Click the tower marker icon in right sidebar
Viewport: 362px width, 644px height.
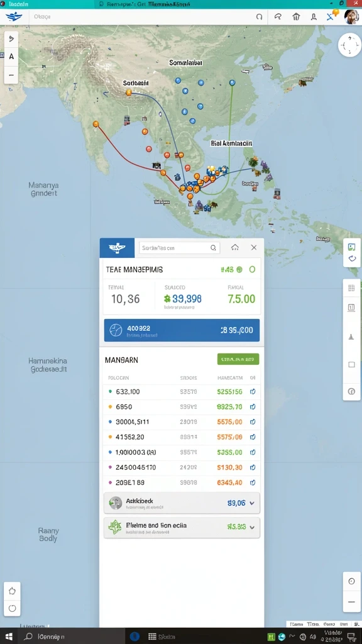pos(351,337)
